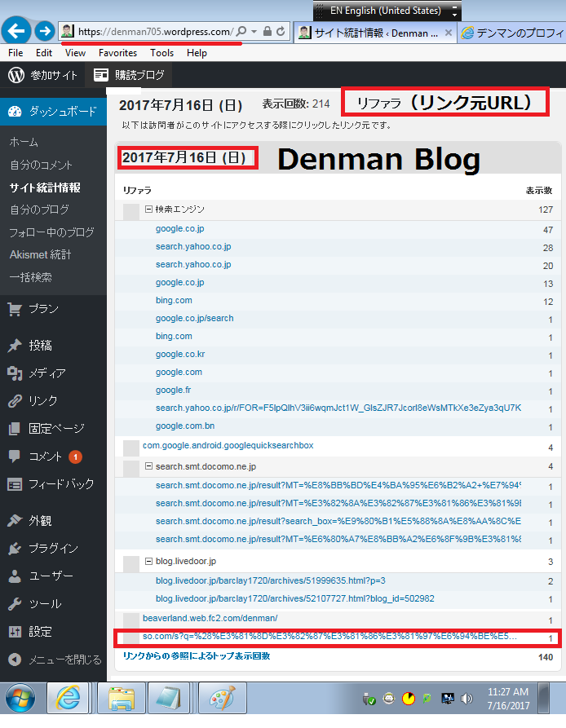Image resolution: width=566 pixels, height=728 pixels.
Task: Click the 投稿 pushpin icon
Action: pos(15,346)
